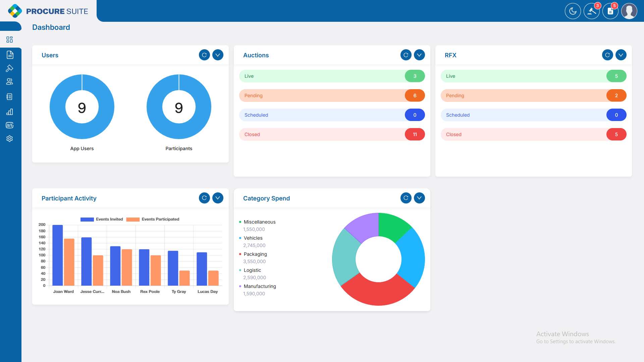Collapse the RFX panel chevron
This screenshot has height=362, width=644.
[621, 55]
